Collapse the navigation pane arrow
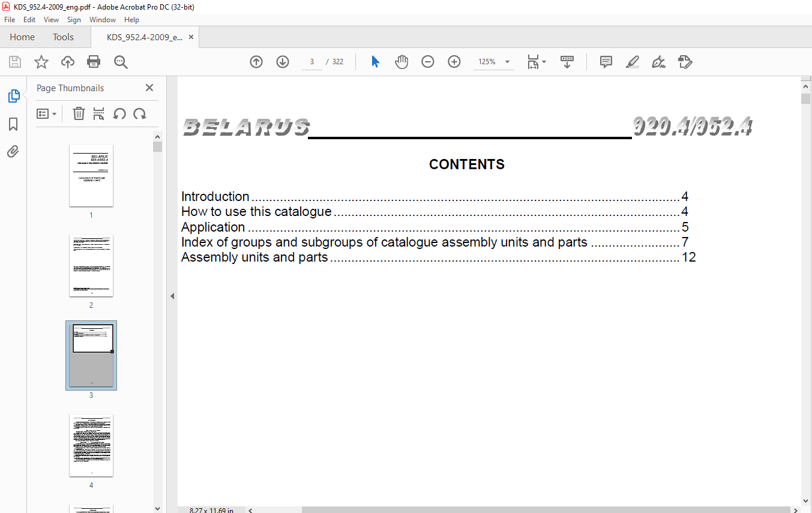812x513 pixels. point(172,296)
